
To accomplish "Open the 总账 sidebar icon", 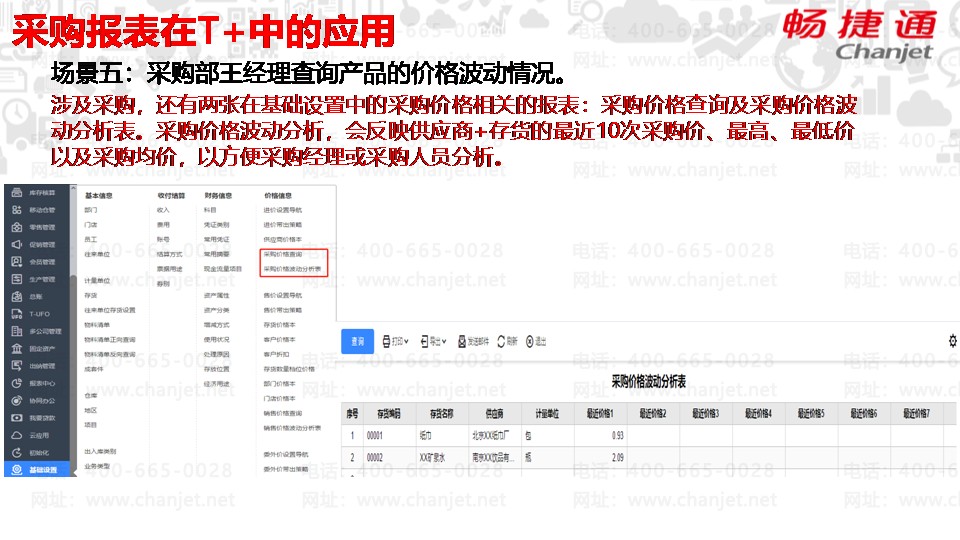I will [17, 296].
